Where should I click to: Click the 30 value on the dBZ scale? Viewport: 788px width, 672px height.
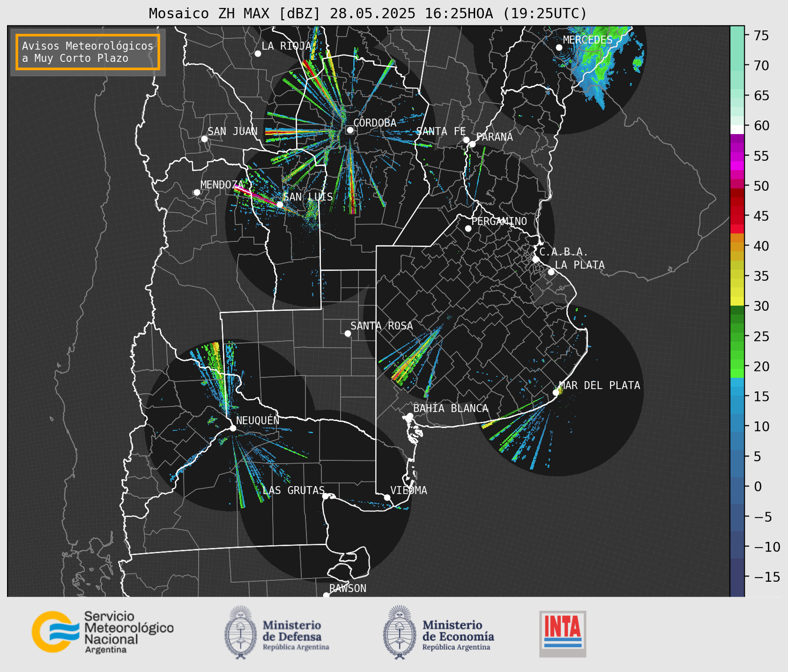point(761,306)
